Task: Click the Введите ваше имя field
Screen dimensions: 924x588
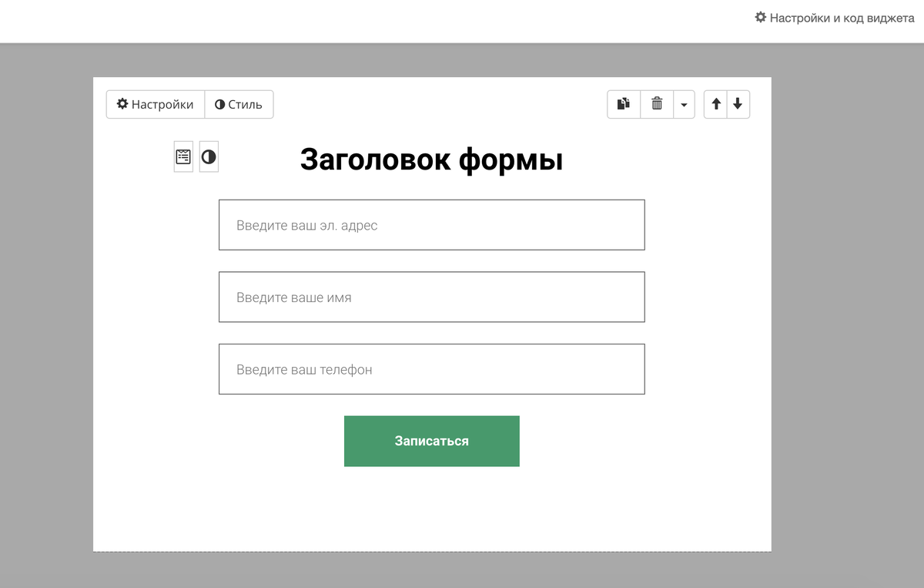Action: pos(431,297)
